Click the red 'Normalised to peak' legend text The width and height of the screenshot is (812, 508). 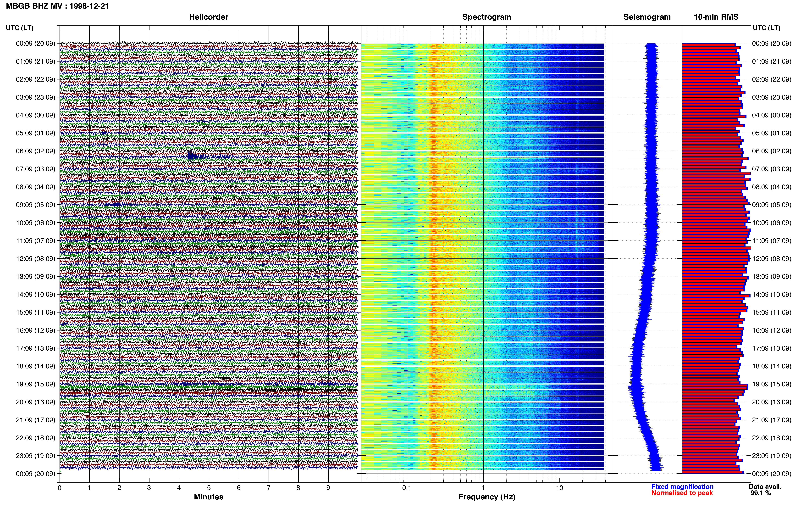[x=682, y=493]
